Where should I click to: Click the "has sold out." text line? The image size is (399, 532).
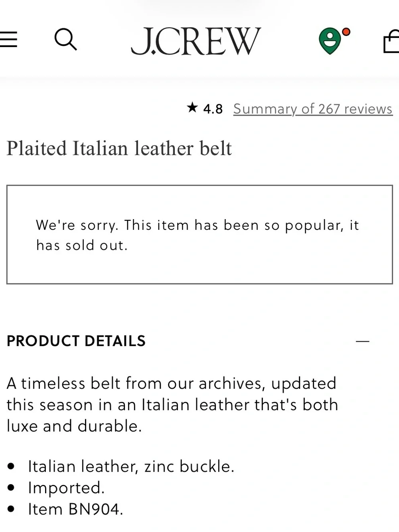click(x=82, y=245)
